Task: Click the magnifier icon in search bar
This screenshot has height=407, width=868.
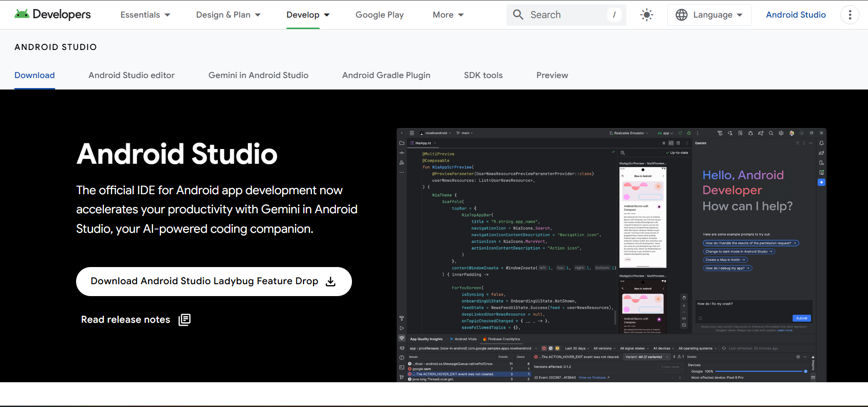Action: pyautogui.click(x=518, y=15)
